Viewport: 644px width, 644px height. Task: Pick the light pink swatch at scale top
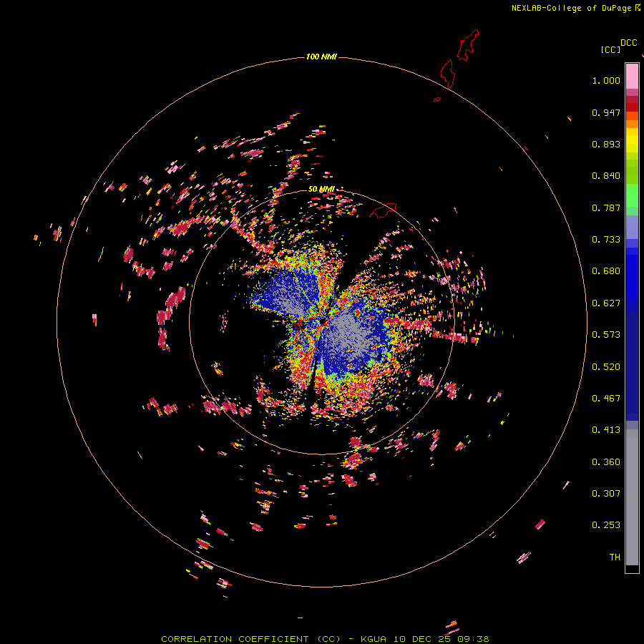(632, 76)
